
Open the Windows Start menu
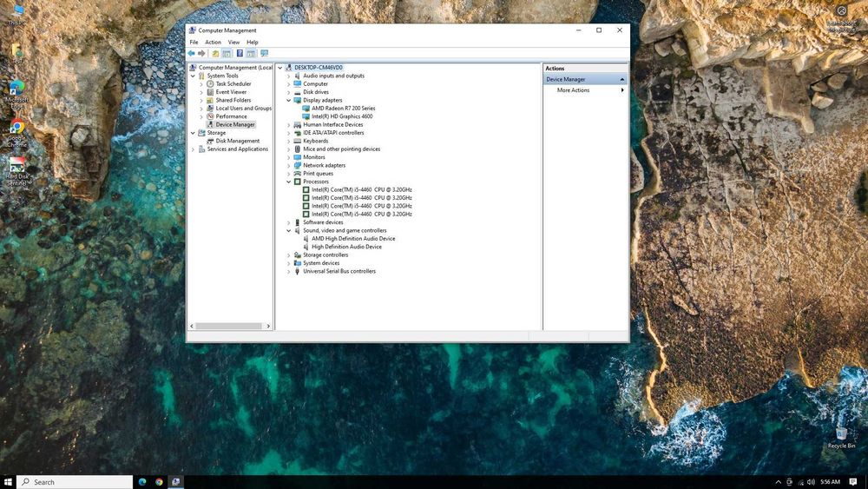click(x=8, y=482)
